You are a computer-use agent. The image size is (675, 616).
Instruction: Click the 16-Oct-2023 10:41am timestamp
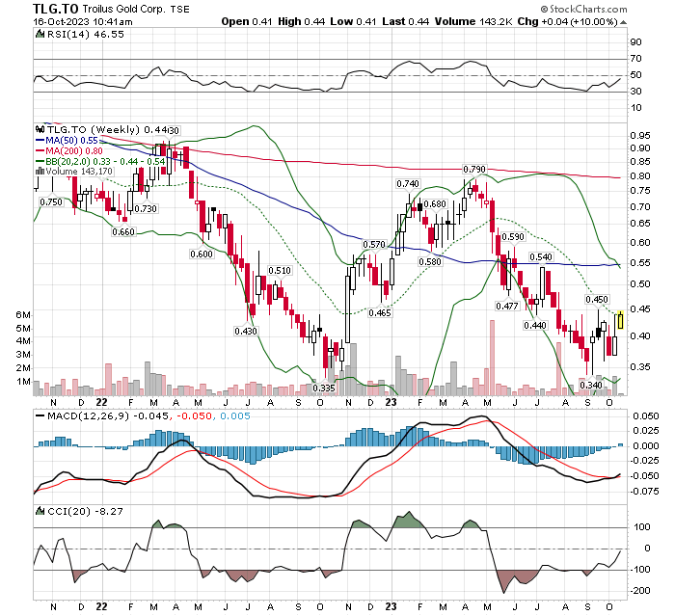coord(83,21)
